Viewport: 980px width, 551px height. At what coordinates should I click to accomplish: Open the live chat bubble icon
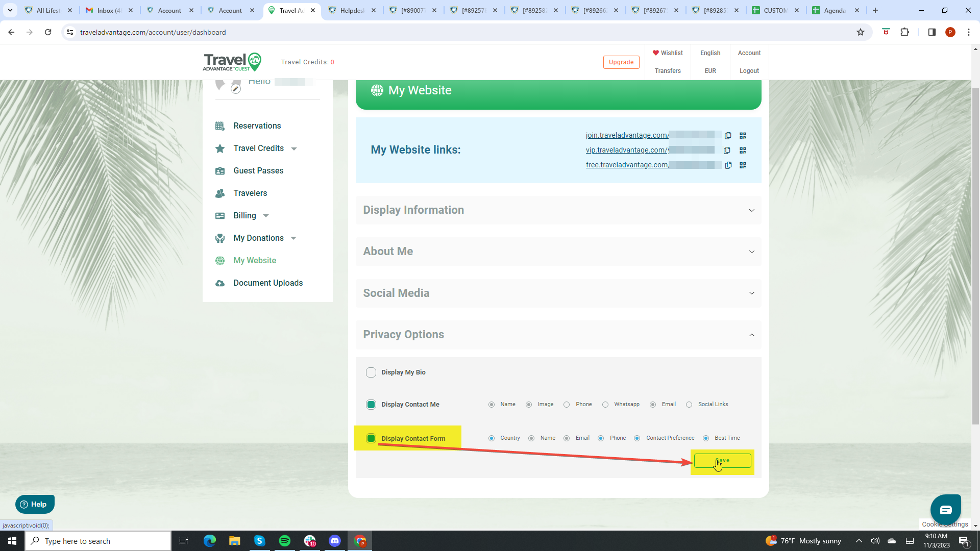945,510
